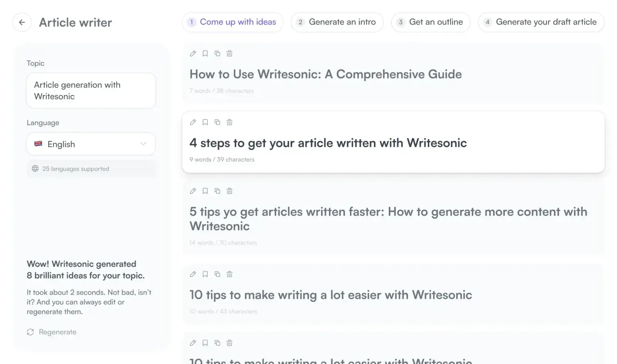Jump to 'Generate your draft article' step

[x=541, y=22]
